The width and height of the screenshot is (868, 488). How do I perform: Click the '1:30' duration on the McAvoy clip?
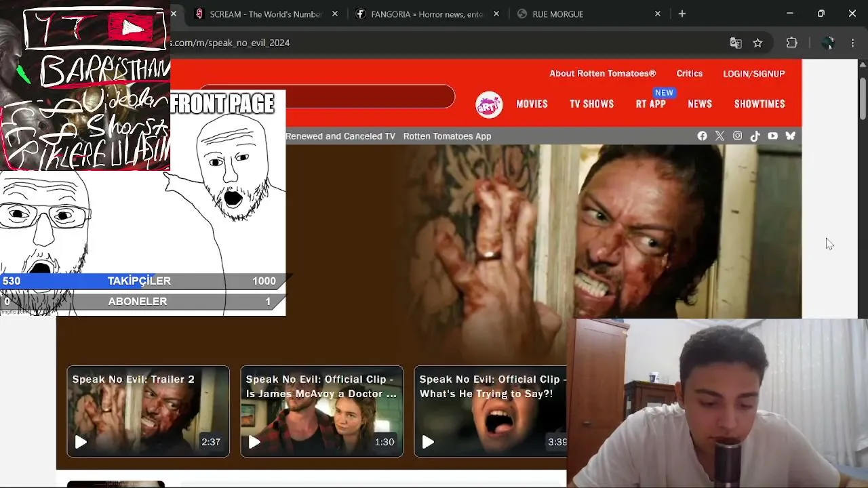tap(384, 442)
